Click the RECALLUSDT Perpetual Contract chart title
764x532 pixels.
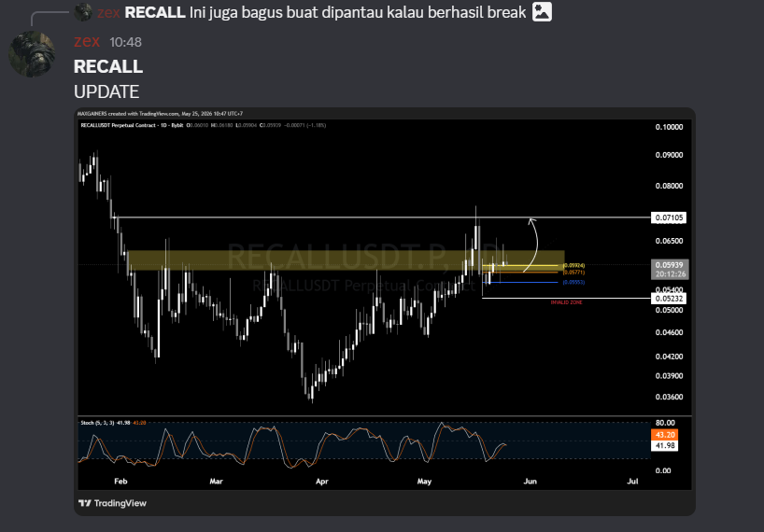coord(132,125)
